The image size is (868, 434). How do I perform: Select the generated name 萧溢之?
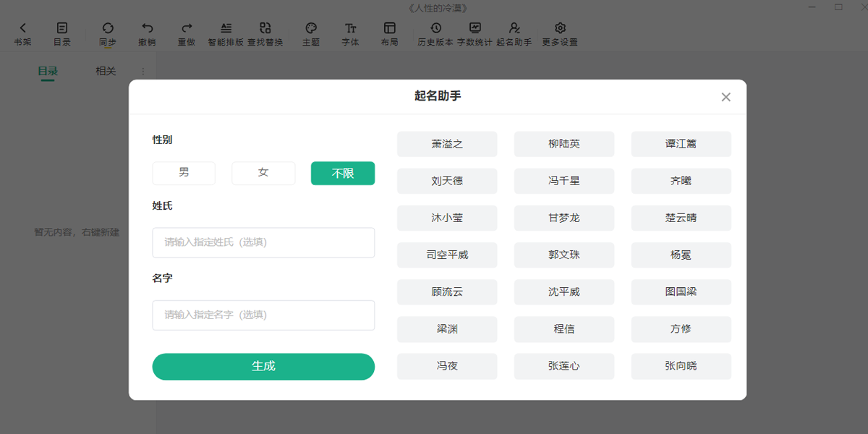pyautogui.click(x=446, y=144)
